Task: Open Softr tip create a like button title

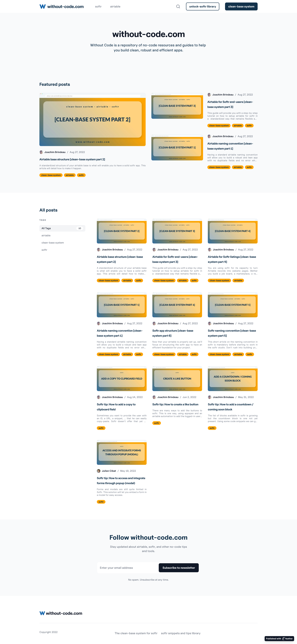Action: [x=175, y=404]
